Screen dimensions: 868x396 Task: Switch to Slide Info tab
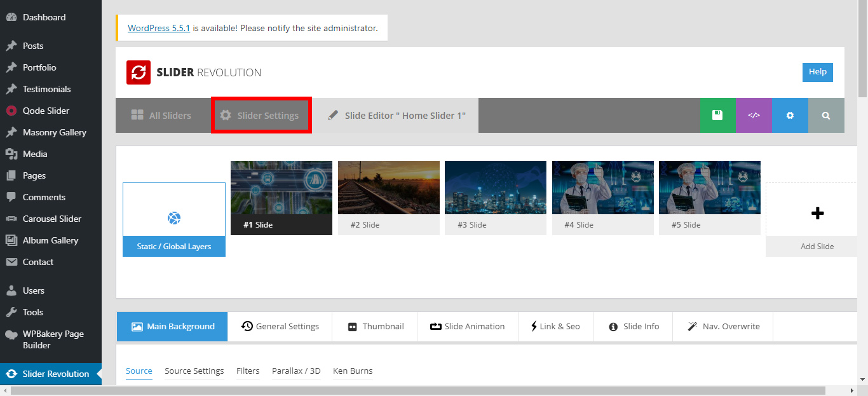tap(633, 327)
